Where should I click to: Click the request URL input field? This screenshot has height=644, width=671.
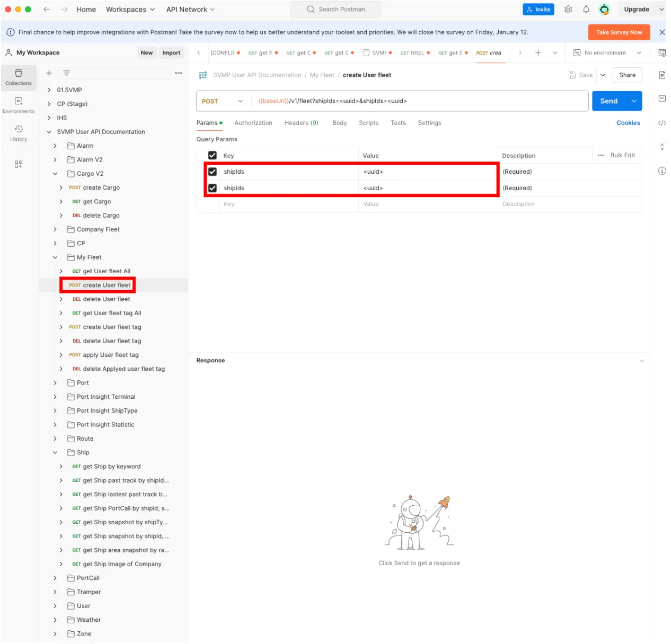pos(420,101)
